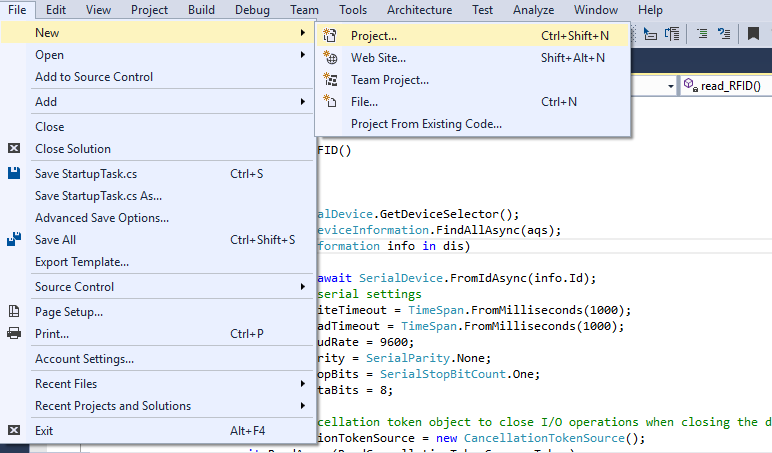Choose Export Template from File menu
Screen dimensions: 772x453
pyautogui.click(x=82, y=262)
